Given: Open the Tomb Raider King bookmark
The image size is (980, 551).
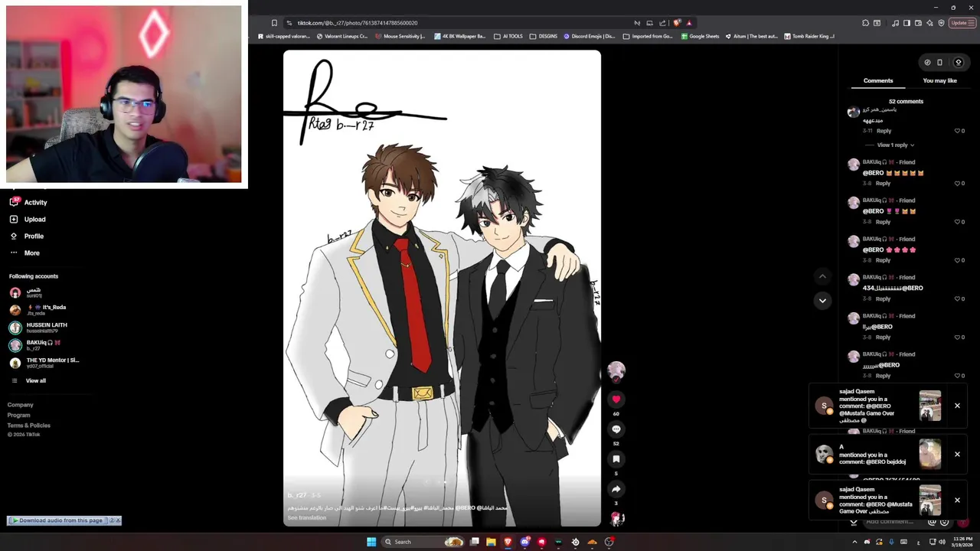Looking at the screenshot, I should 809,36.
